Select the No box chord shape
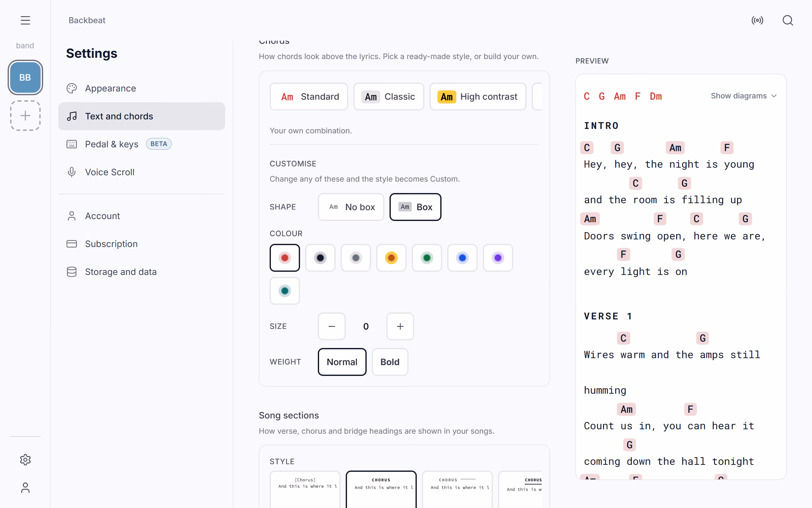 [x=351, y=207]
